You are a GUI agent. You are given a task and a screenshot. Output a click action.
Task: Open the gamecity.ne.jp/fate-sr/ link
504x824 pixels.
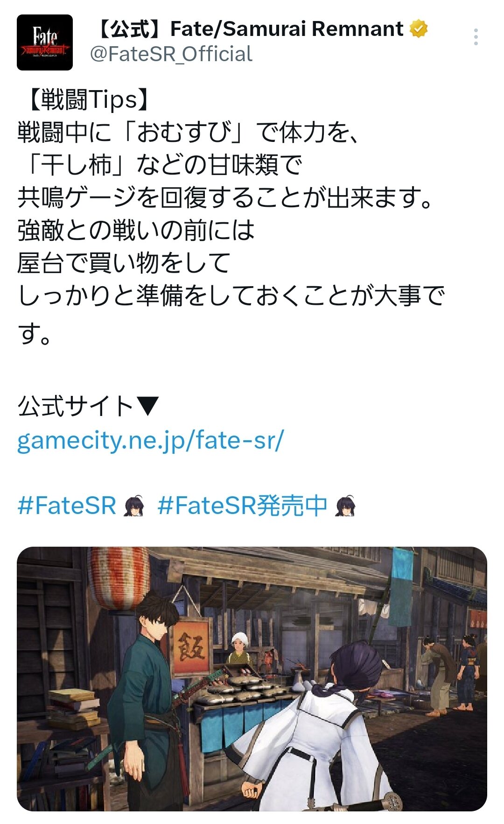(151, 440)
